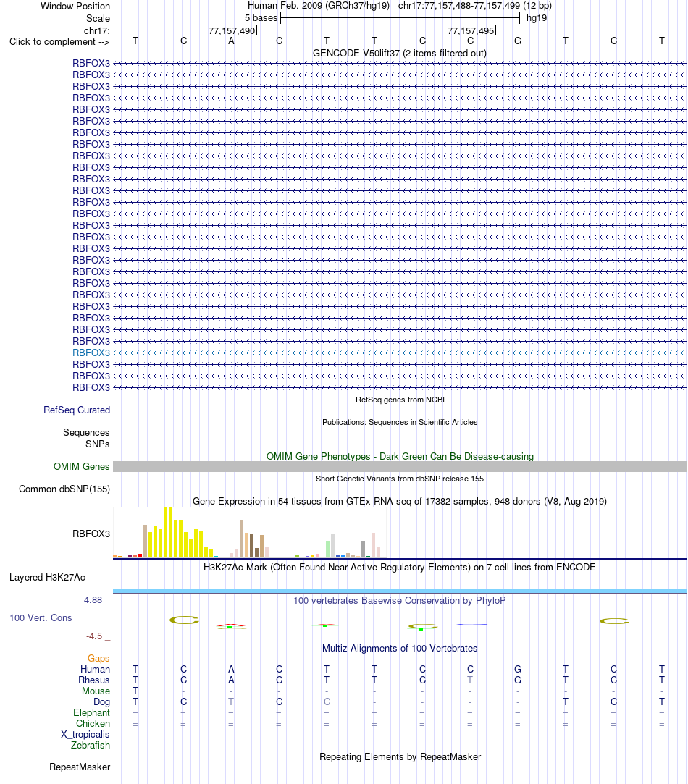
Task: Click the Mouse alignment row label
Action: tap(96, 691)
